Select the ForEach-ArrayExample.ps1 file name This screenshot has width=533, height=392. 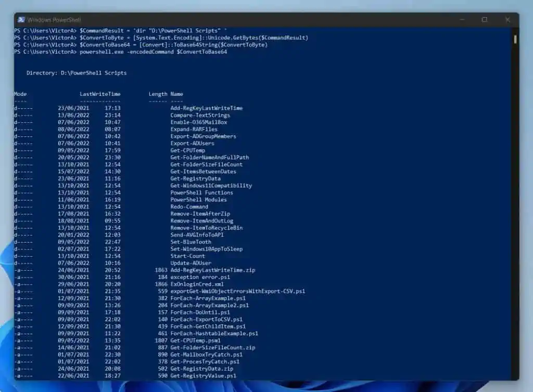point(208,298)
